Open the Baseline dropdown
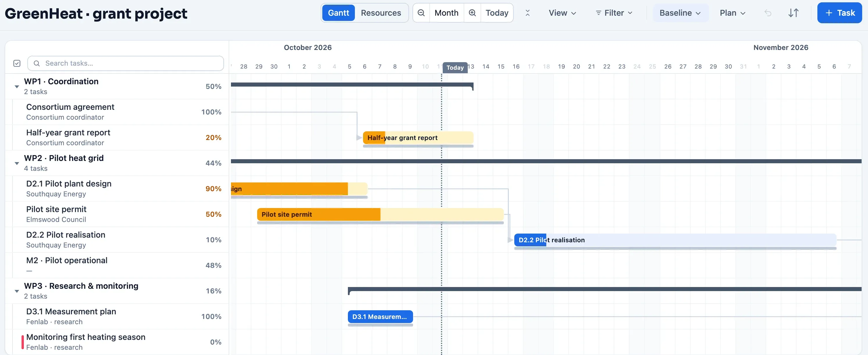 point(680,13)
